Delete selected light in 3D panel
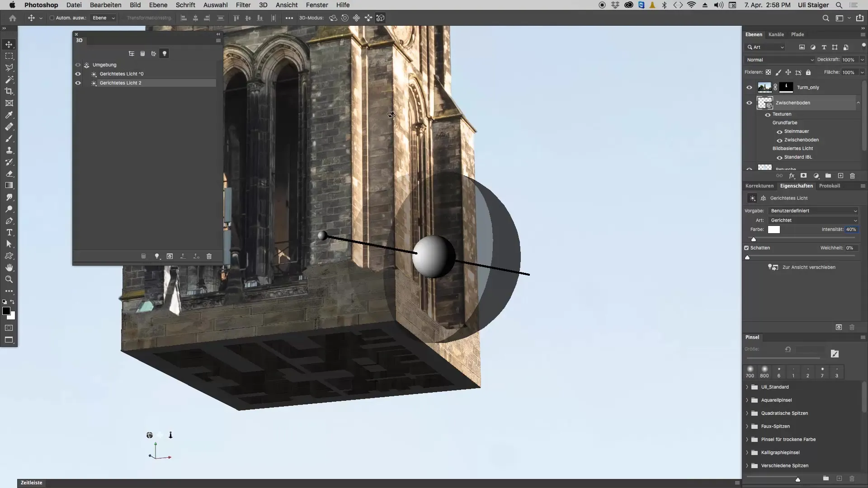The width and height of the screenshot is (868, 488). (209, 256)
